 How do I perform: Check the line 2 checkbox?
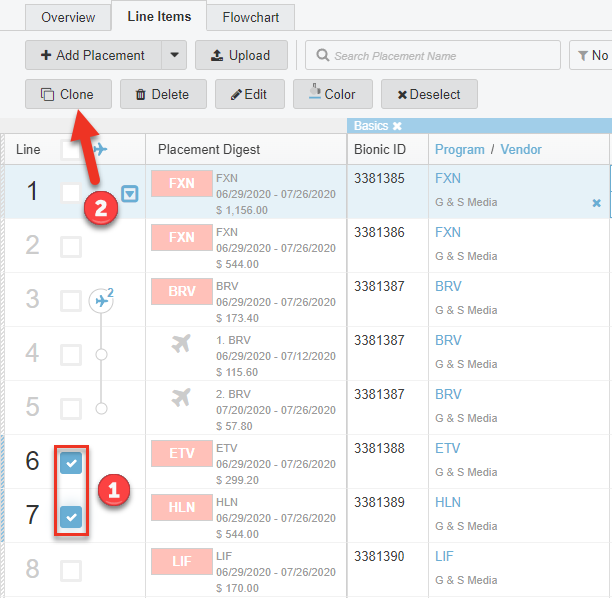tap(71, 247)
